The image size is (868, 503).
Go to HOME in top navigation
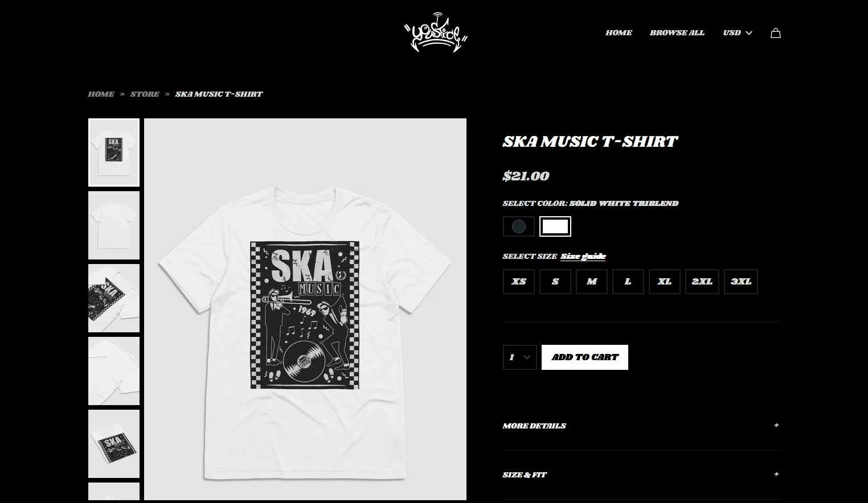(x=619, y=33)
